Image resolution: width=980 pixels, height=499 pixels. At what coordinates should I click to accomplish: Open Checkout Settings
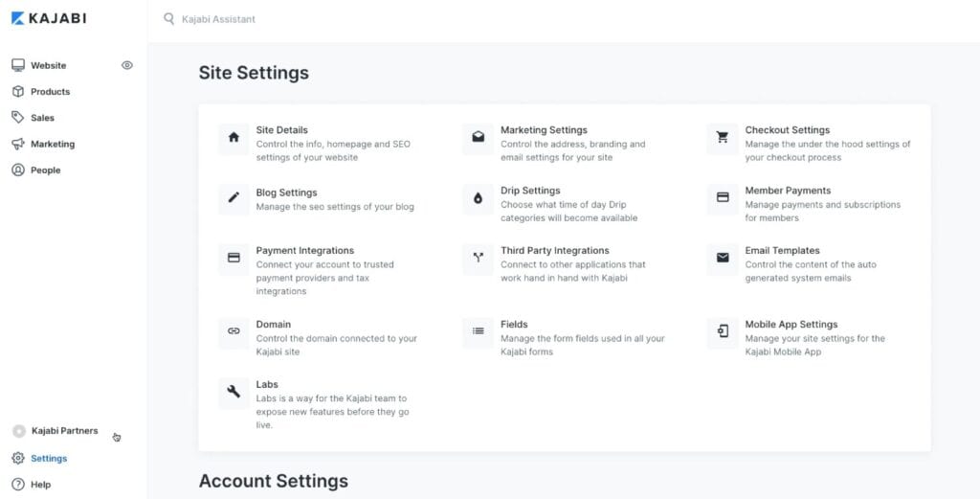(x=788, y=130)
